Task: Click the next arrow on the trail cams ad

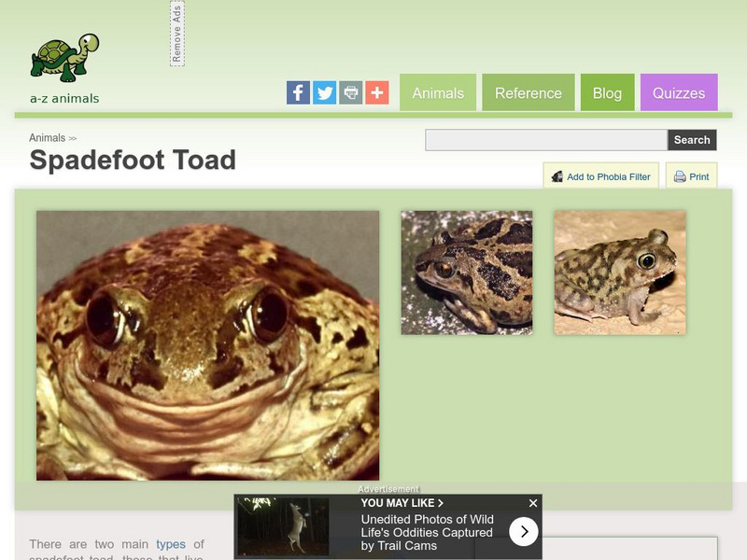Action: pos(523,530)
